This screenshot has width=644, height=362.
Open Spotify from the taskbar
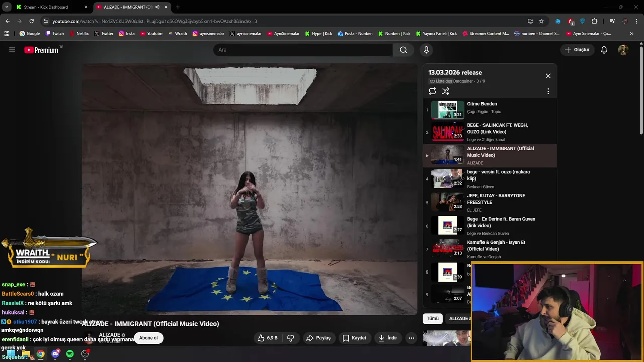[x=70, y=354]
